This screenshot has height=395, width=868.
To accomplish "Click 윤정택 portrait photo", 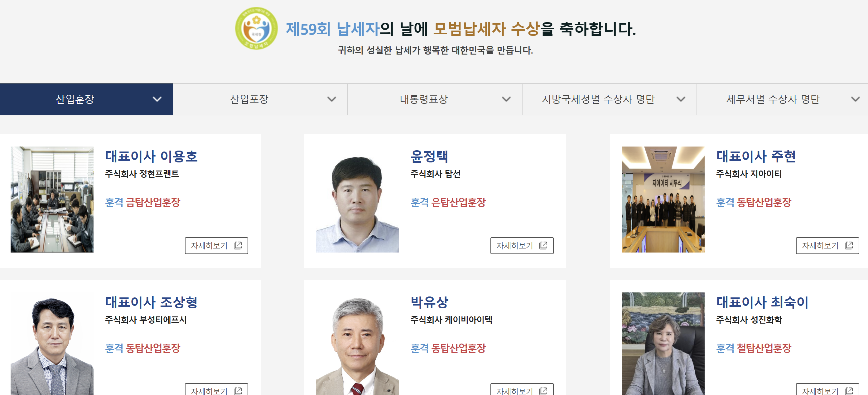I will (358, 200).
